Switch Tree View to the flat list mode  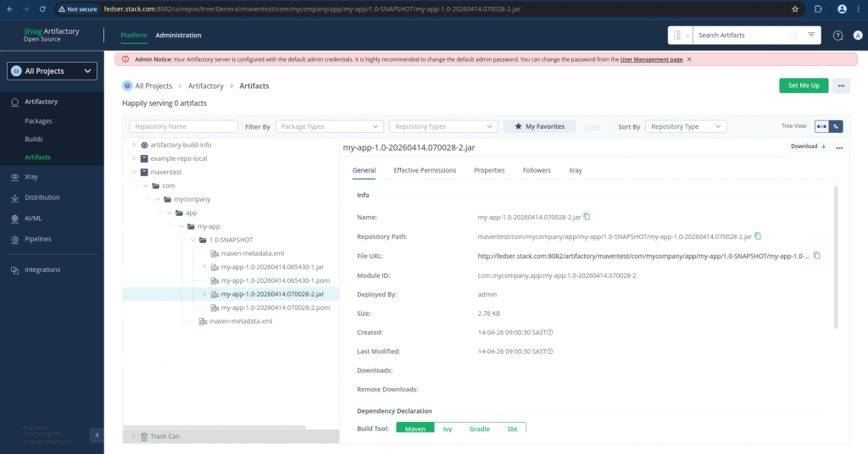pos(821,126)
